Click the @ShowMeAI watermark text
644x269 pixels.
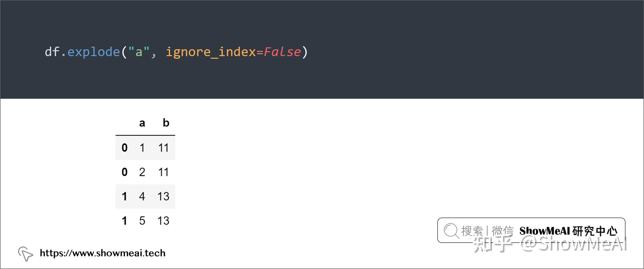click(x=574, y=244)
